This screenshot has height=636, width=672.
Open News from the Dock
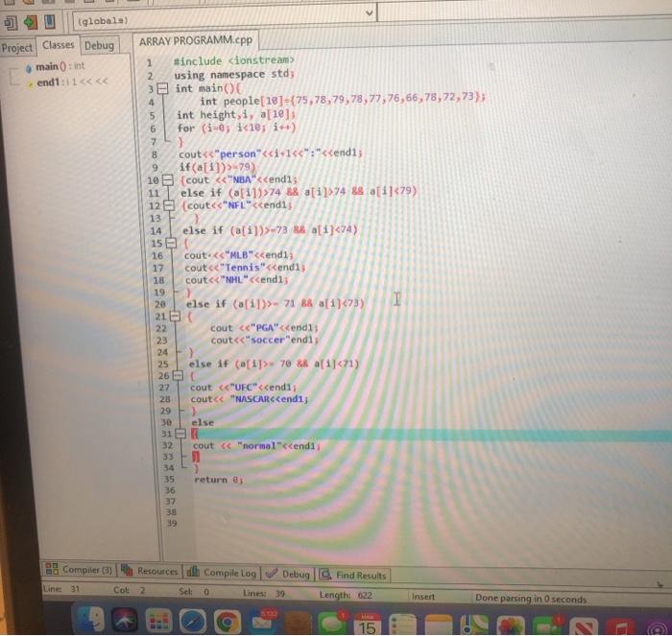click(x=584, y=627)
